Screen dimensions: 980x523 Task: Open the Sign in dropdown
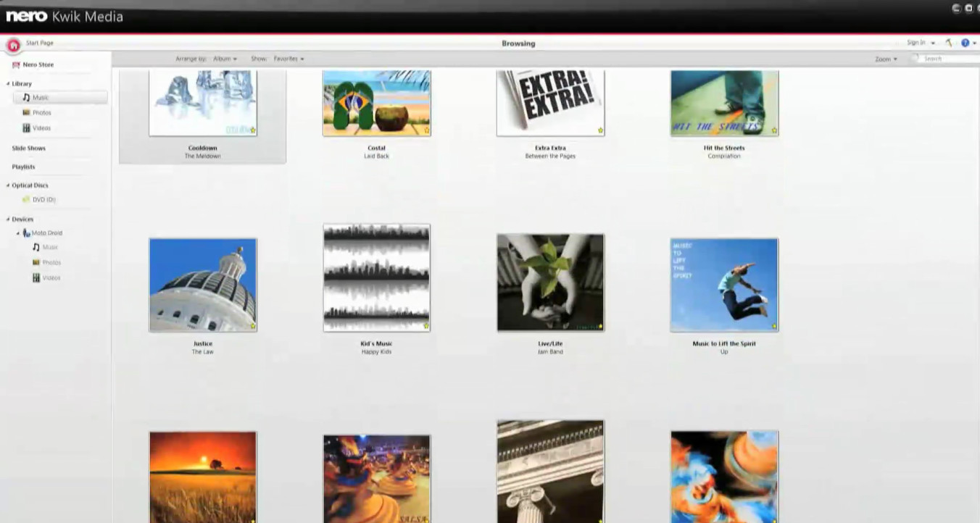pos(921,43)
